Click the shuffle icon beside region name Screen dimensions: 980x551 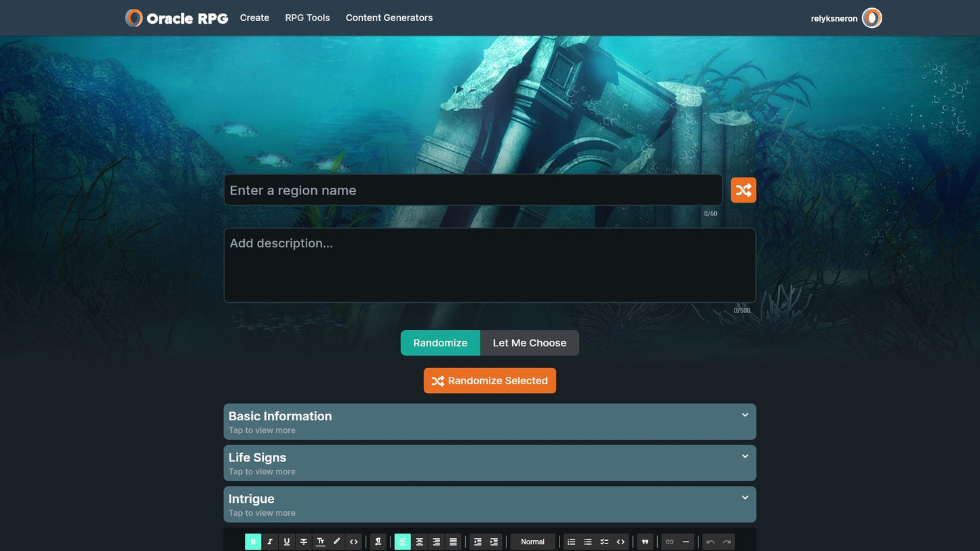pos(743,190)
